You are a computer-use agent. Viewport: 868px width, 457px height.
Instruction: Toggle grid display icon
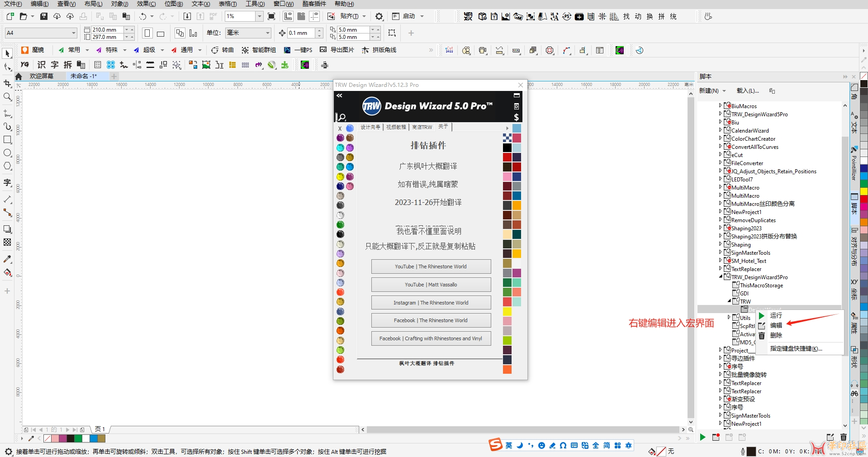point(301,16)
